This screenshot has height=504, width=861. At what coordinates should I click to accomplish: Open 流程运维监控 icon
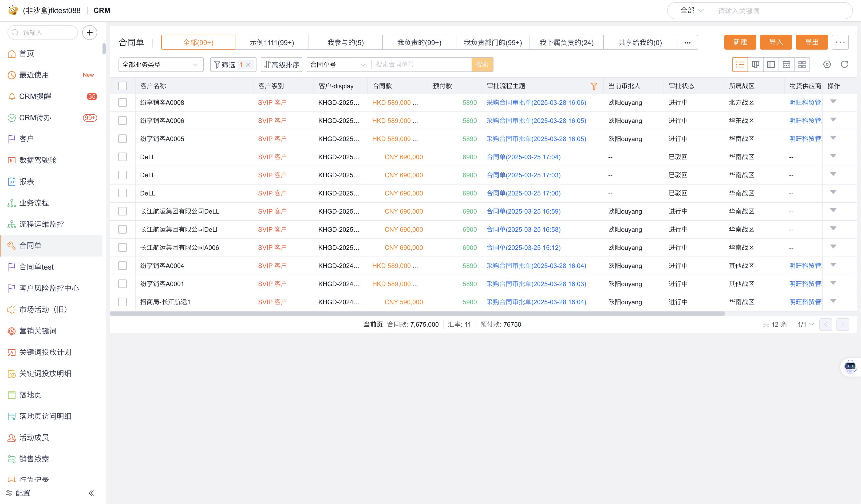pos(12,224)
